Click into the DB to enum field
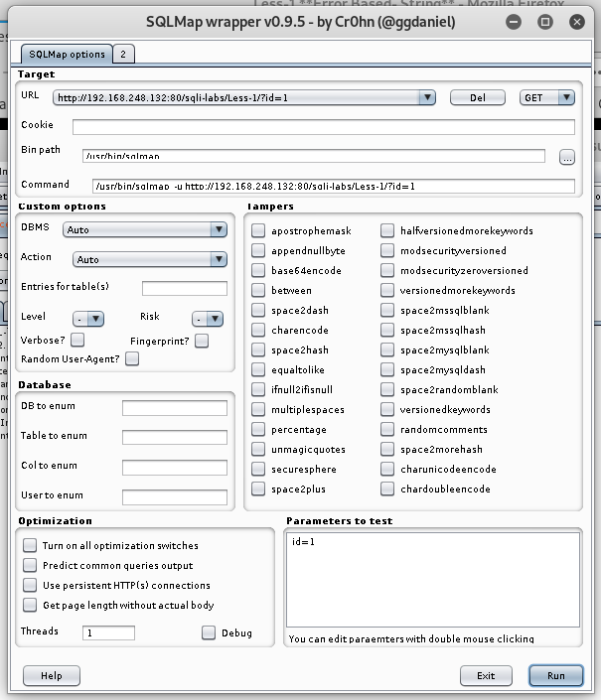601x700 pixels. tap(175, 408)
